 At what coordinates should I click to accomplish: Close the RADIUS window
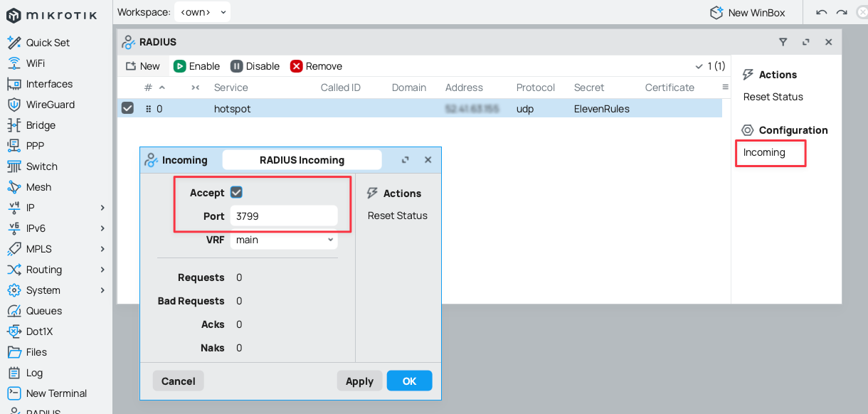[x=829, y=42]
